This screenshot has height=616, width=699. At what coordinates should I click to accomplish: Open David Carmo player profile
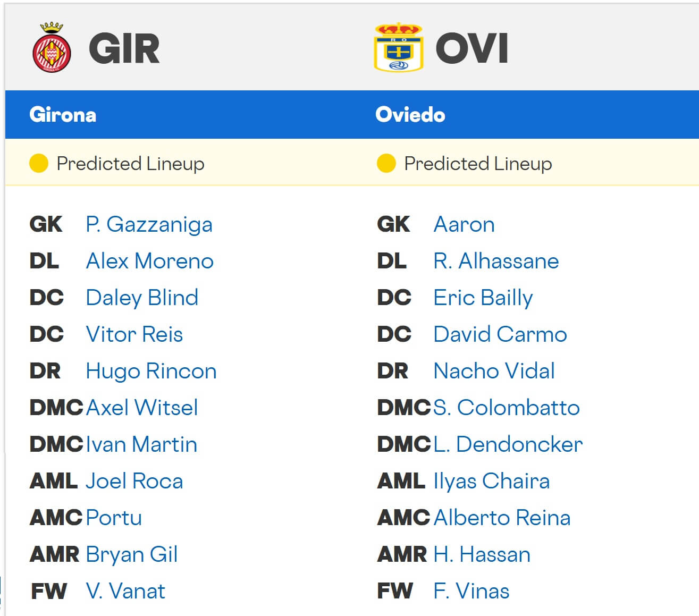[500, 334]
